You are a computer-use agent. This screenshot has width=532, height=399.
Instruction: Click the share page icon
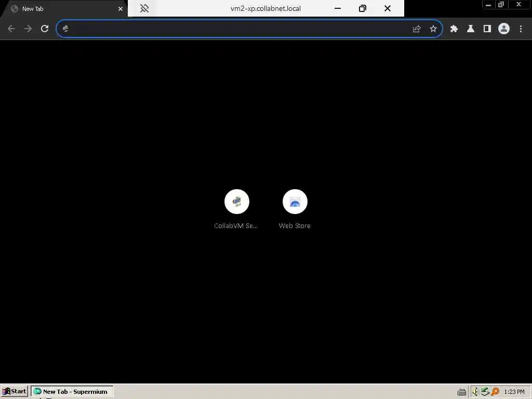coord(417,29)
